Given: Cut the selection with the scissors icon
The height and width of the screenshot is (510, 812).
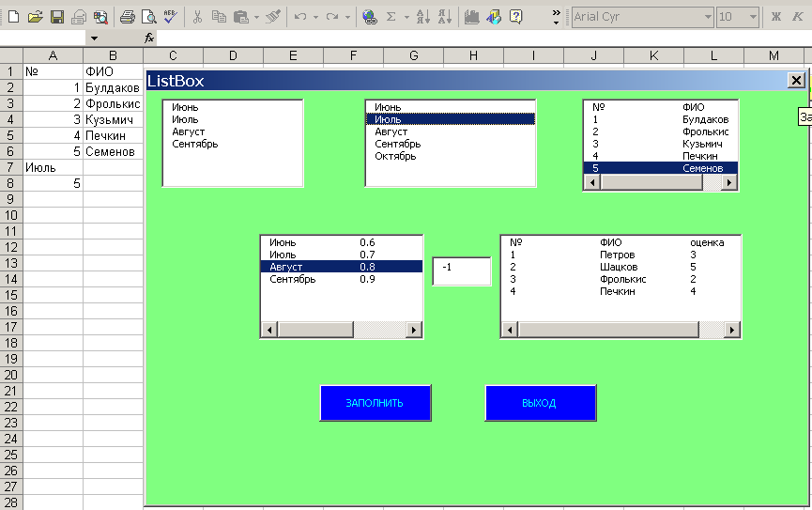Looking at the screenshot, I should tap(197, 17).
